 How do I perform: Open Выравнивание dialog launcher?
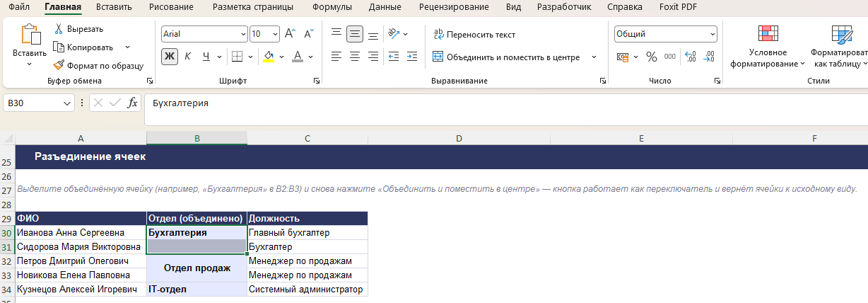(602, 81)
